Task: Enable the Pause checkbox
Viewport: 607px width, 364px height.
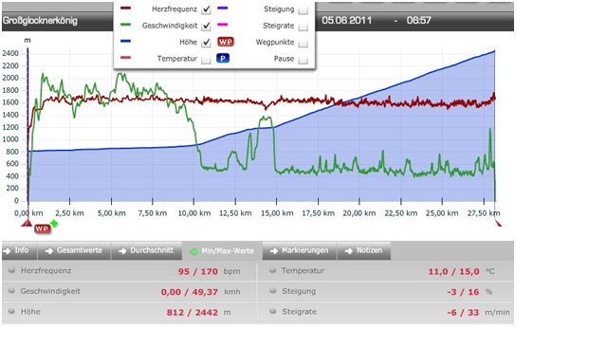Action: (x=303, y=59)
